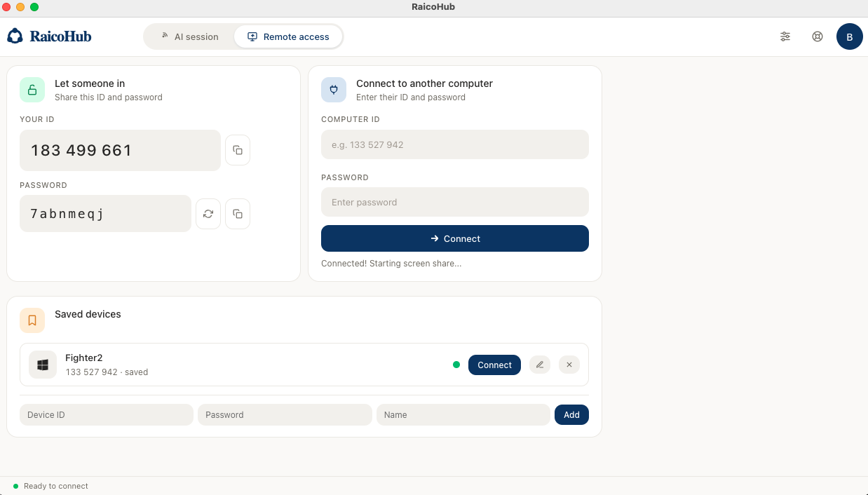Click the Enter their ID and password text

[x=411, y=97]
